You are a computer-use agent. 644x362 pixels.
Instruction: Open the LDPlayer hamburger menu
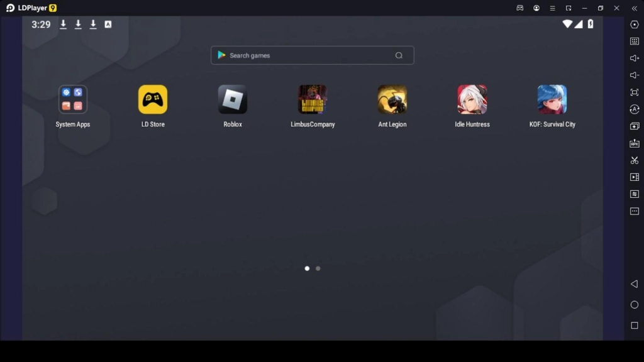coord(552,8)
